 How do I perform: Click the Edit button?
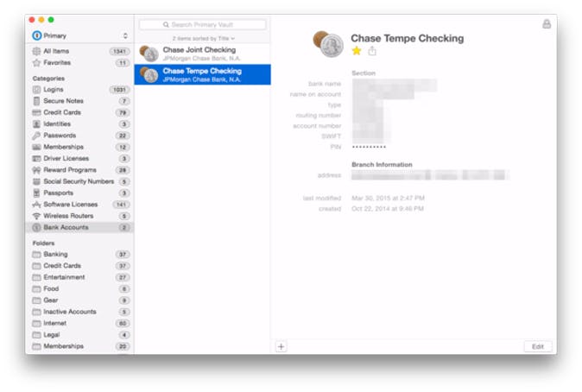[537, 346]
